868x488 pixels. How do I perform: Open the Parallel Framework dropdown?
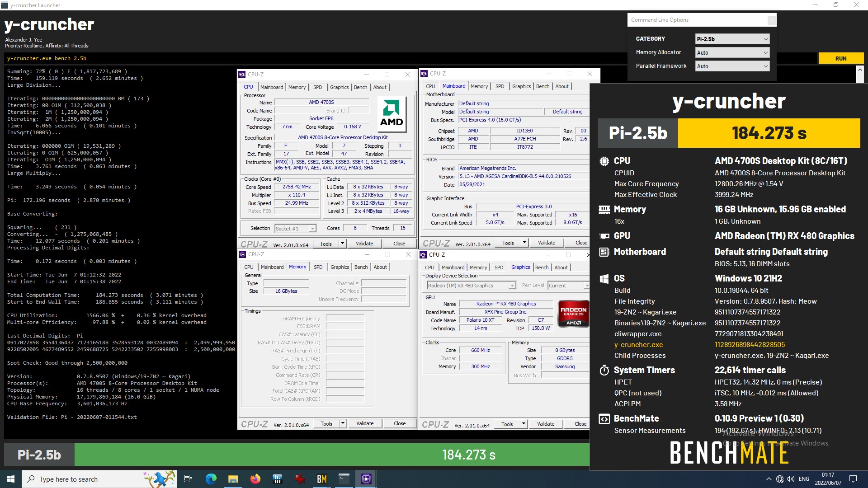732,66
